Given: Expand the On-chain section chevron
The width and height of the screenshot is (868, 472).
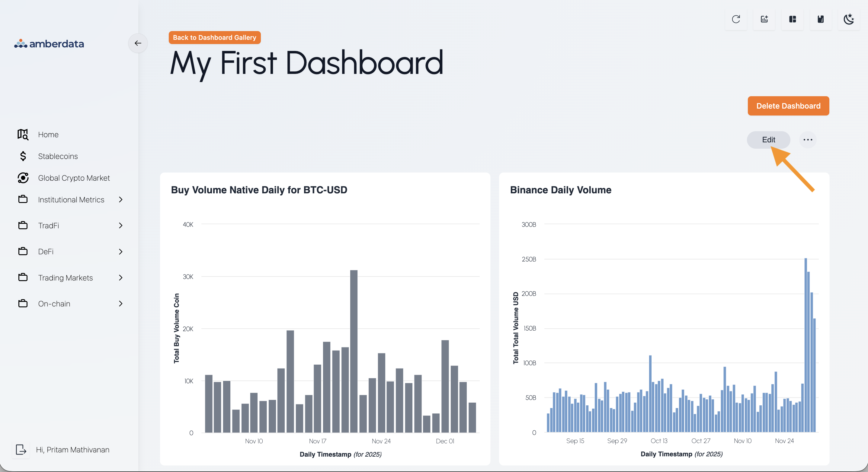Looking at the screenshot, I should 121,304.
